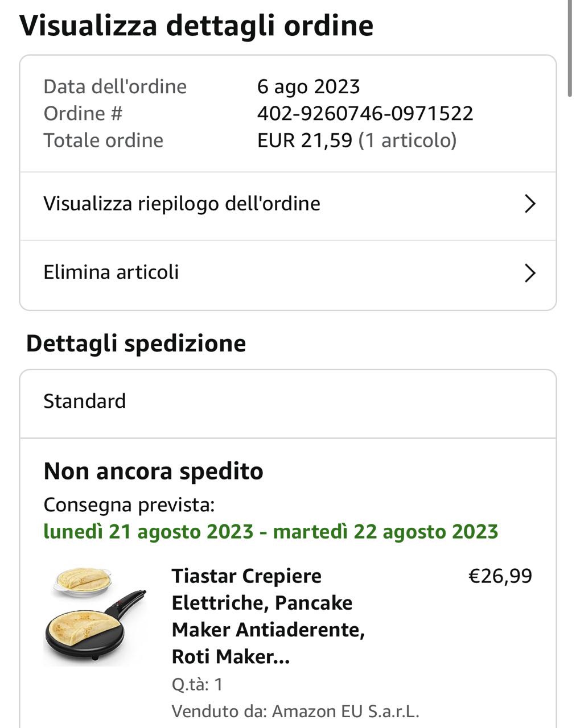The image size is (576, 728).
Task: Open the crepe maker product thumbnail
Action: click(x=95, y=616)
